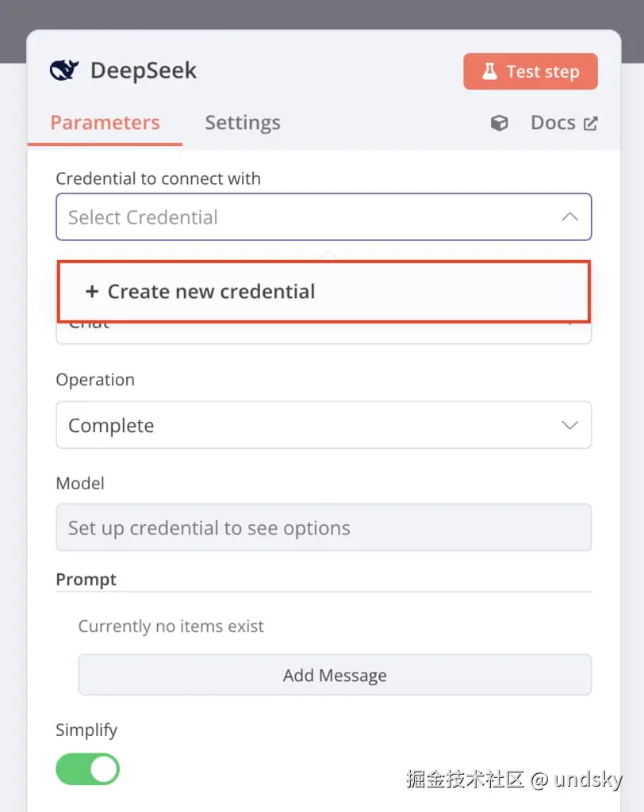The width and height of the screenshot is (644, 812).
Task: Click the Add Message button
Action: (x=335, y=675)
